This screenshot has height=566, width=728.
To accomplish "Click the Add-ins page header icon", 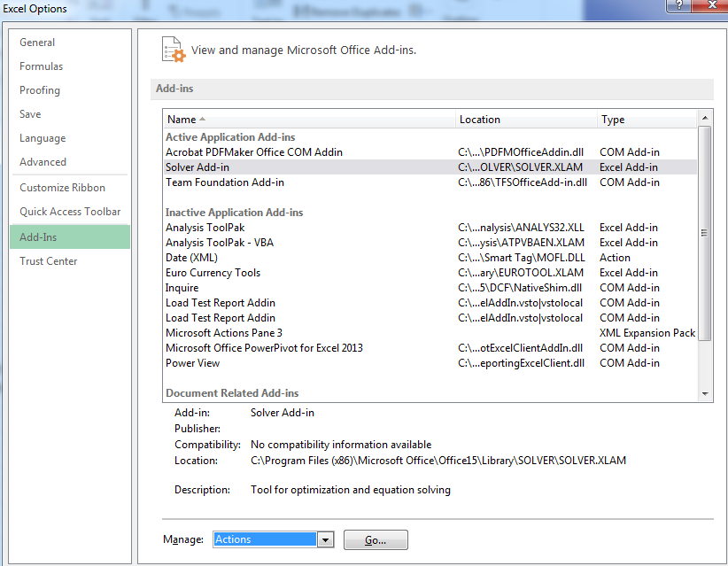I will click(x=174, y=50).
